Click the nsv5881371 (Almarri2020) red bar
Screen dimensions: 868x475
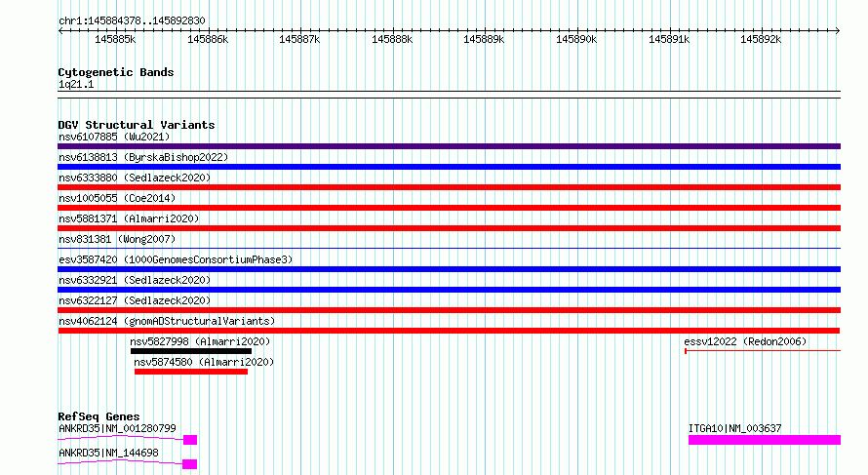tap(449, 228)
